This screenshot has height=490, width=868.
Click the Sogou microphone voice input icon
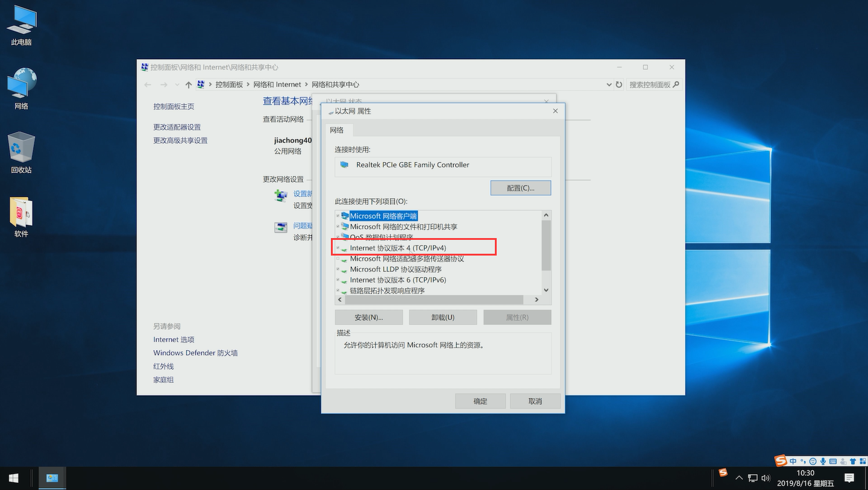pos(823,462)
